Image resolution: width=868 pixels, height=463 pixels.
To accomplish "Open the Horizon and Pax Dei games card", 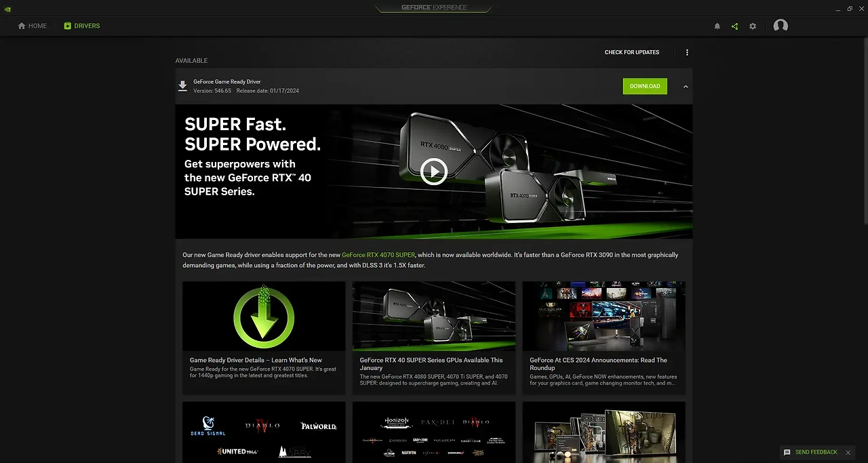I will click(434, 432).
